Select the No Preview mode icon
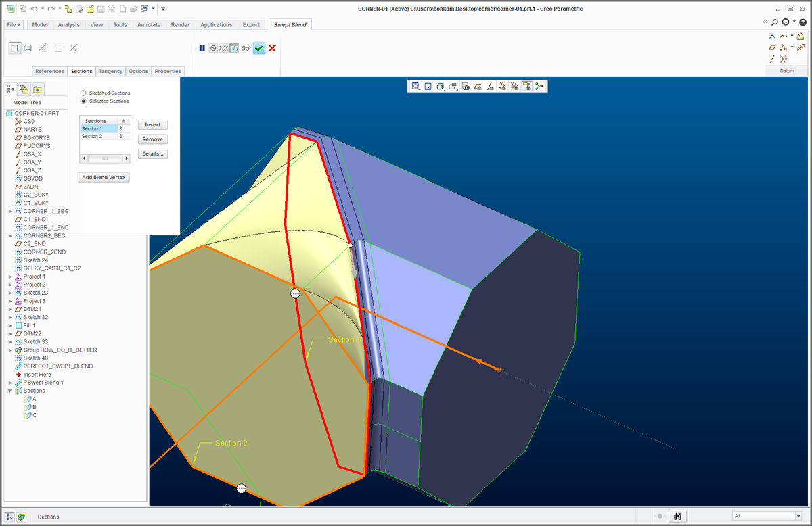 tap(213, 48)
